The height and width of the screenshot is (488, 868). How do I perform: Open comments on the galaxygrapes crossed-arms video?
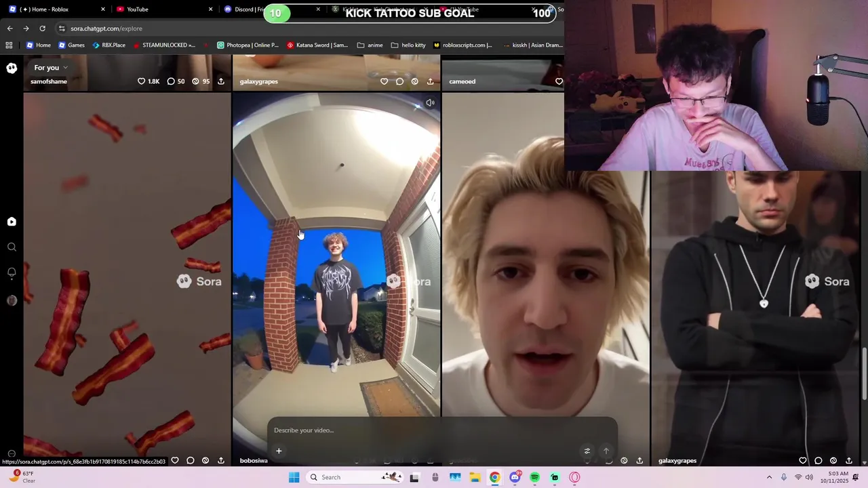coord(818,460)
